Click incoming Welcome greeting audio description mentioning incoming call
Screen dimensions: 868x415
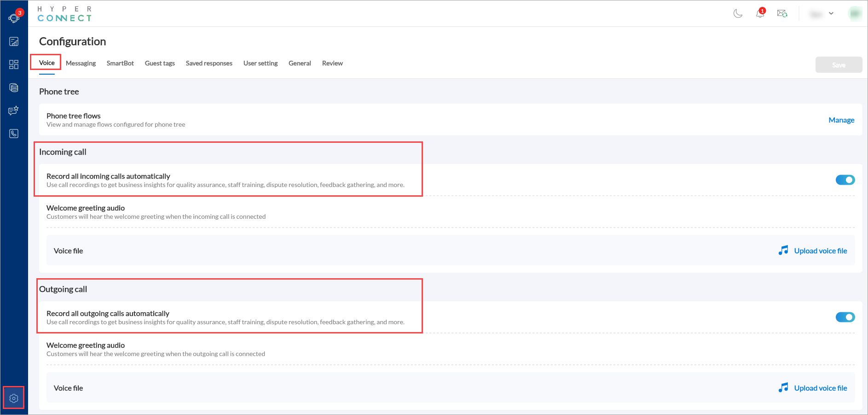pos(156,216)
